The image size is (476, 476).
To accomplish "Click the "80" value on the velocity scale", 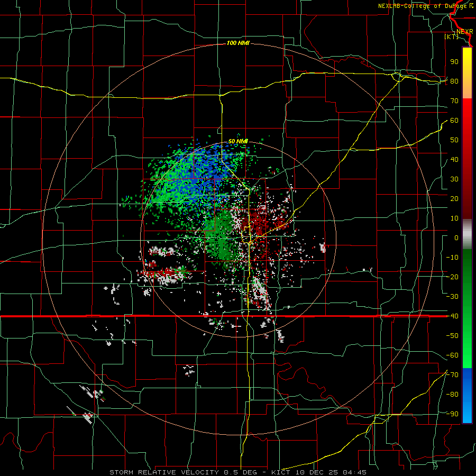I will [x=454, y=81].
